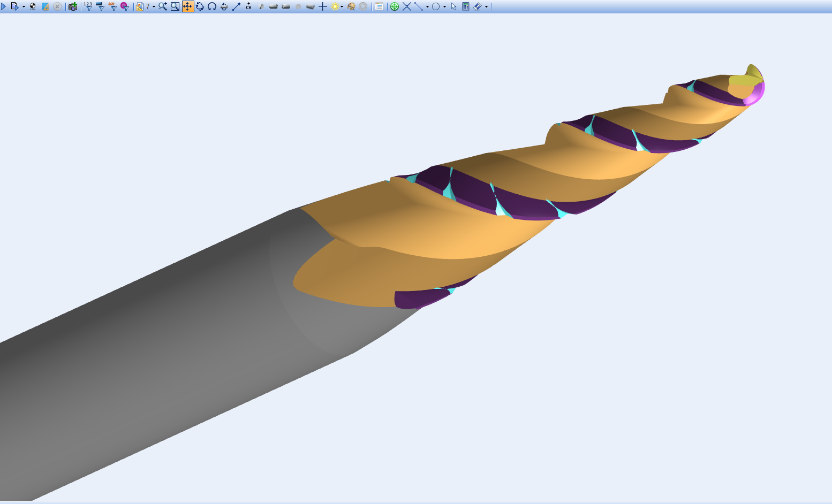Screen dimensions: 832x504
Task: Activate the zoom window box tool
Action: (175, 6)
